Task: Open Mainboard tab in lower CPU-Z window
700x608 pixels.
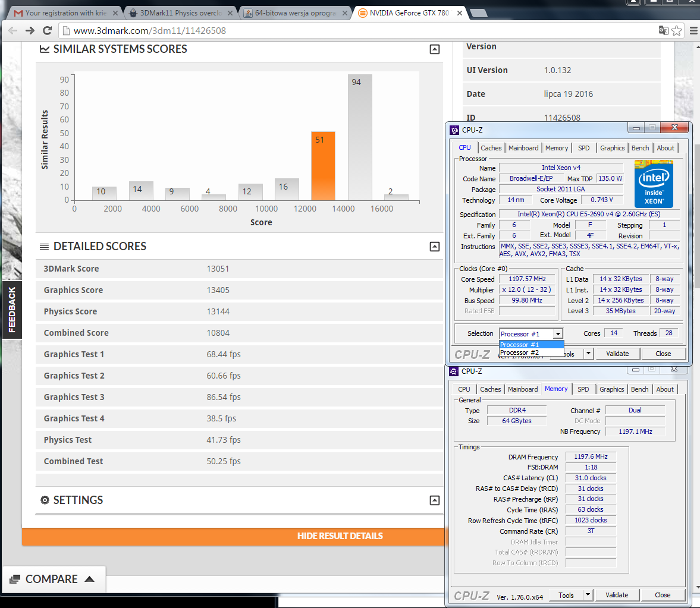Action: tap(523, 389)
